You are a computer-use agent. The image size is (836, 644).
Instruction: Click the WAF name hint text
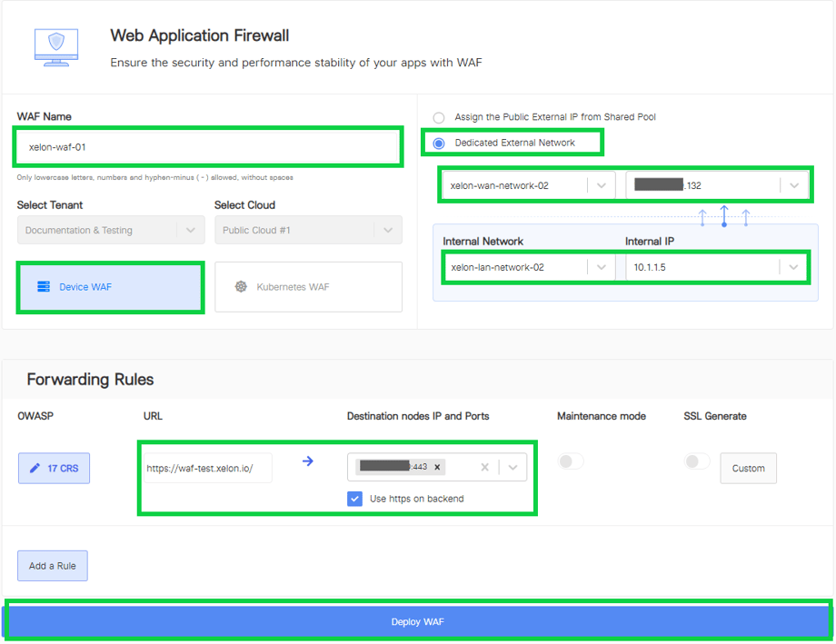pos(155,177)
